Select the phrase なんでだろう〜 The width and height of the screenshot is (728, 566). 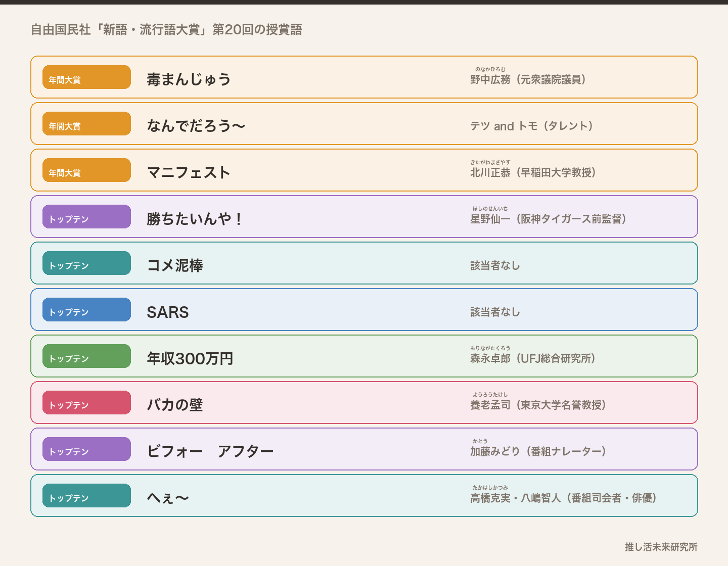196,126
